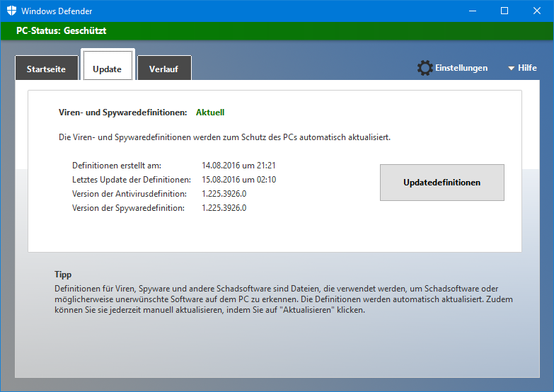Click 'Viren- und Spywaredefinitionen:' heading

click(123, 113)
